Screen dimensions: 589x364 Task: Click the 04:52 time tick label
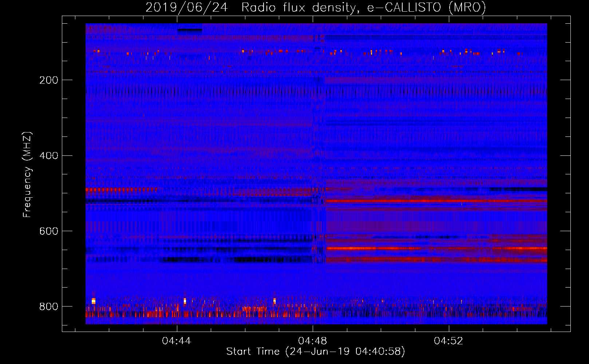click(x=448, y=341)
